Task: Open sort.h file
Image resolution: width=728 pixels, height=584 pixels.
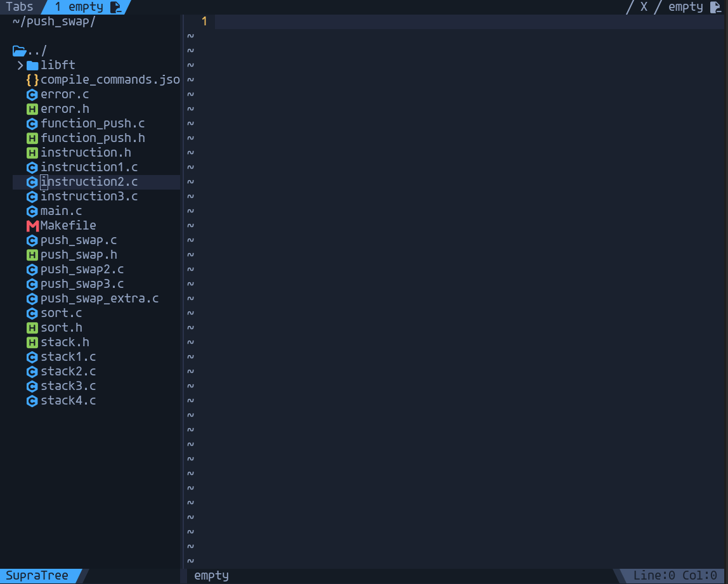Action: click(x=62, y=328)
